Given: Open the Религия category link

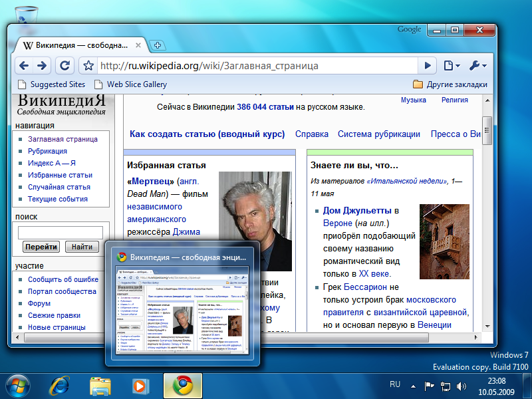Looking at the screenshot, I should tap(454, 100).
